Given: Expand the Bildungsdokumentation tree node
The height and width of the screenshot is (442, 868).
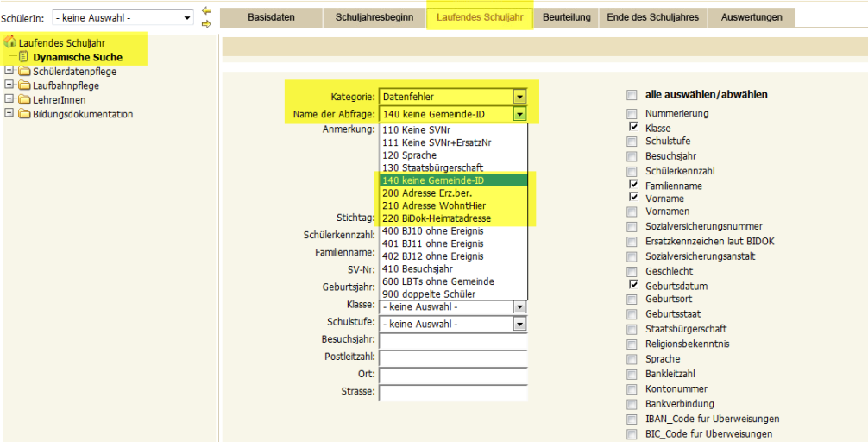Looking at the screenshot, I should 9,113.
